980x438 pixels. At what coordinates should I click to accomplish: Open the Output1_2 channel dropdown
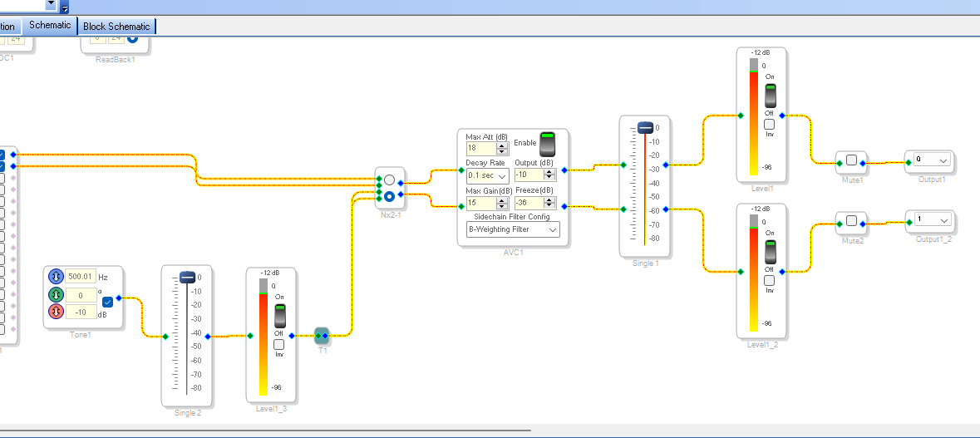click(x=943, y=220)
